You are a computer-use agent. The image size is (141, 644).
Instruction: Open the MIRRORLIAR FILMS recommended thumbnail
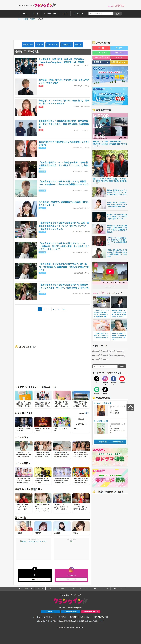click(110, 126)
